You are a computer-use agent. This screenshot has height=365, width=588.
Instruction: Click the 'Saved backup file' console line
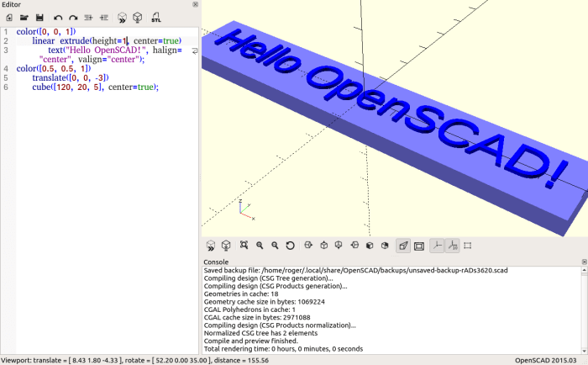click(355, 270)
